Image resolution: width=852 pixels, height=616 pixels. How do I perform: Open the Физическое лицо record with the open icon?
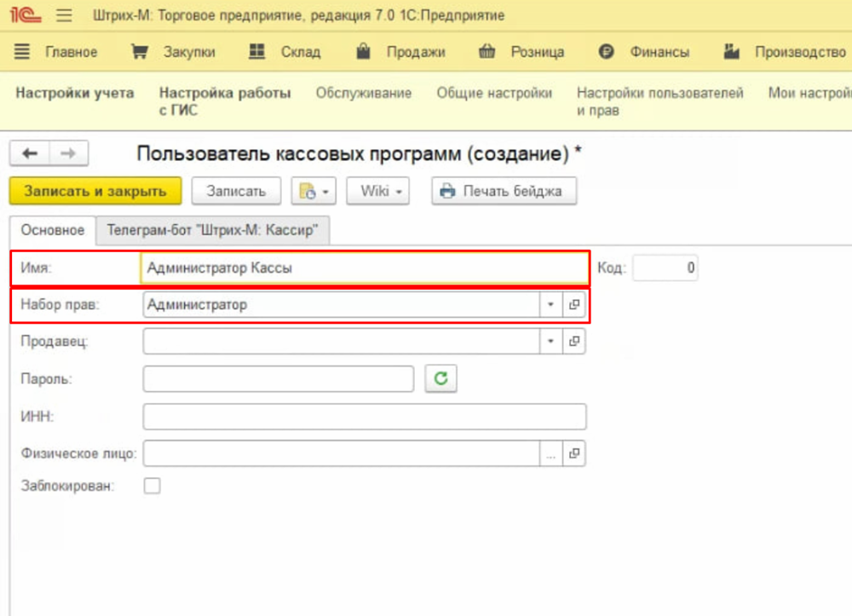[x=574, y=454]
